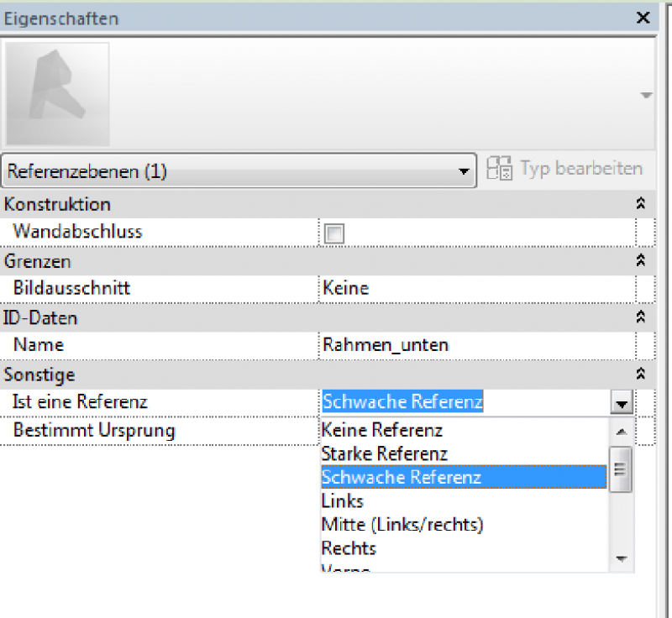Toggle the Wandabschluss checkbox
This screenshot has height=618, width=672.
click(334, 234)
